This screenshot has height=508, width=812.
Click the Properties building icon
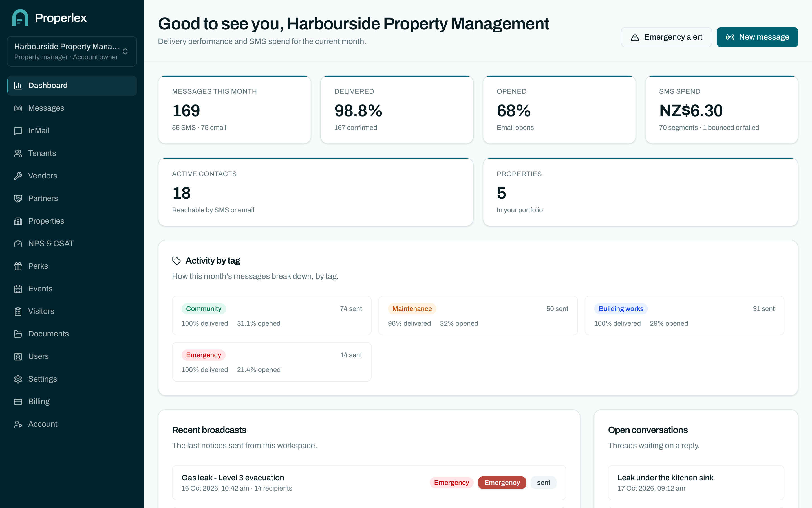click(18, 221)
